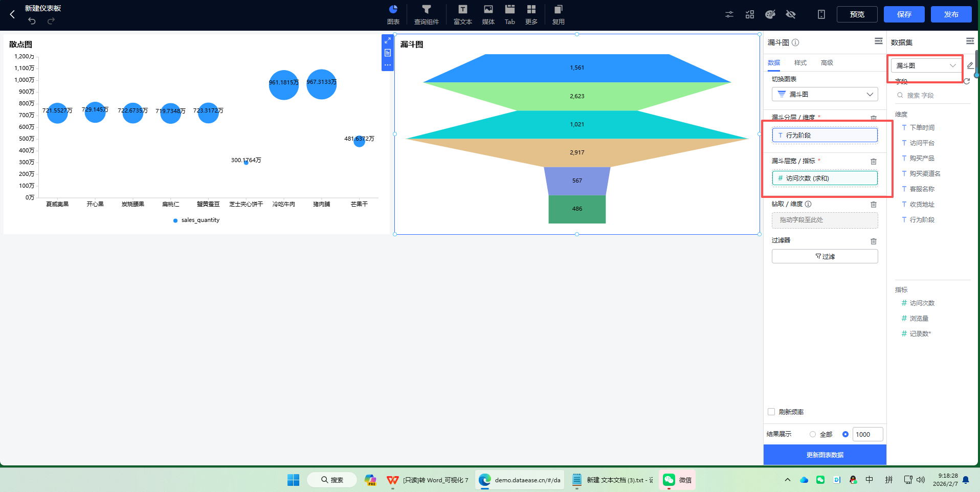Open the 行为阶段 dimension field chip
Image resolution: width=980 pixels, height=492 pixels.
click(x=825, y=135)
